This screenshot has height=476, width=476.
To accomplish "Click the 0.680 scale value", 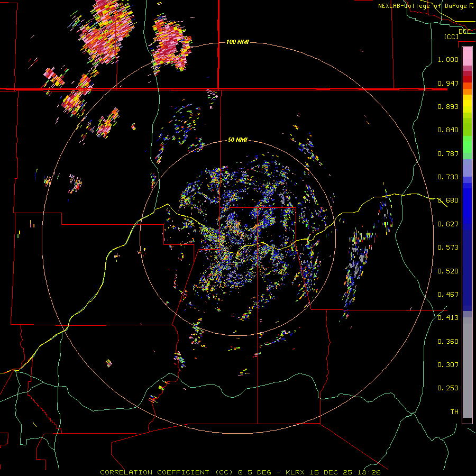I will 448,200.
